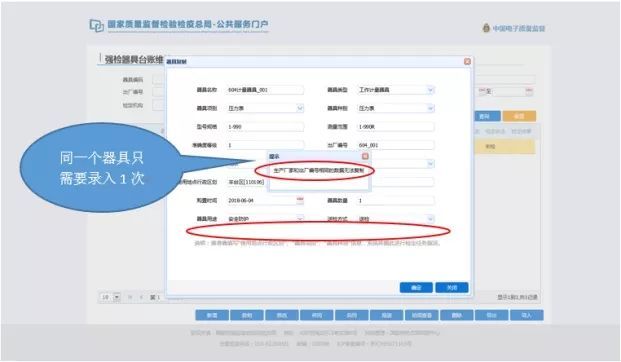
Task: Expand the dropdown right of the 提示 popup
Action: click(430, 164)
